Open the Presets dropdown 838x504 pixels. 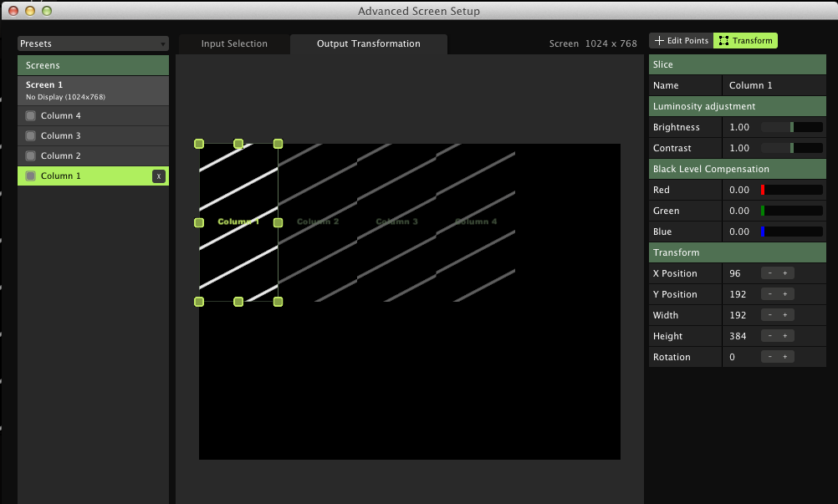click(93, 43)
